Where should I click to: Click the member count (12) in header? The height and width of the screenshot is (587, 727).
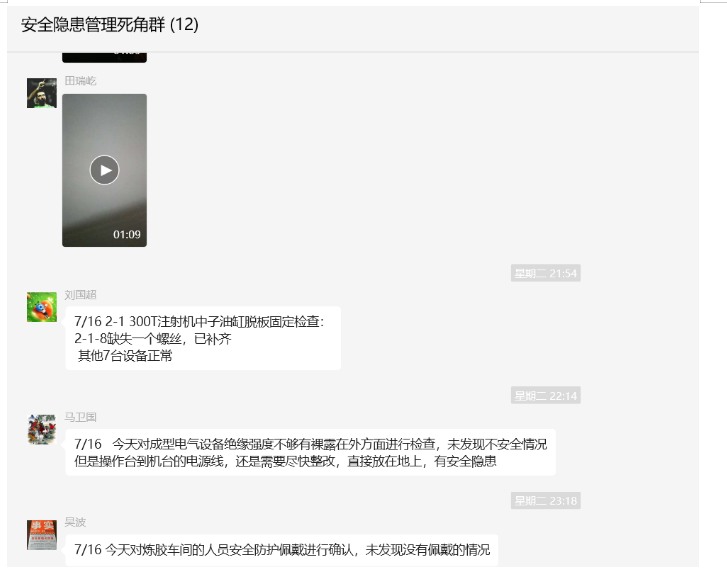[x=184, y=25]
